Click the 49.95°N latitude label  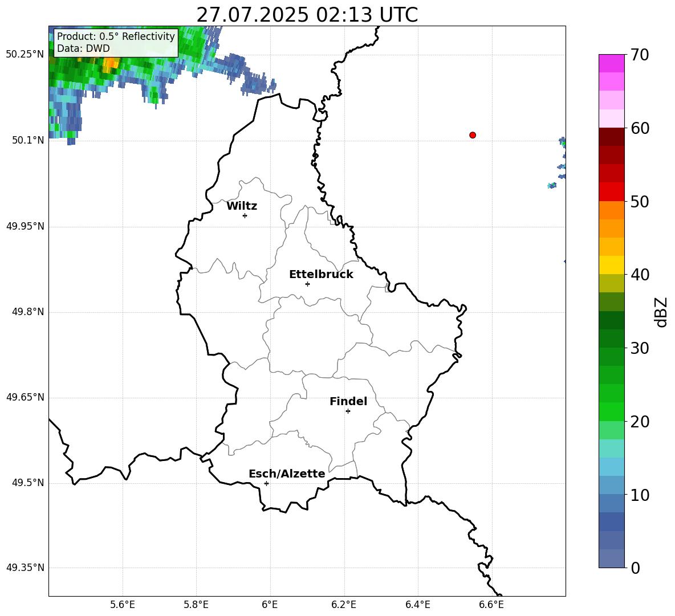click(x=25, y=226)
